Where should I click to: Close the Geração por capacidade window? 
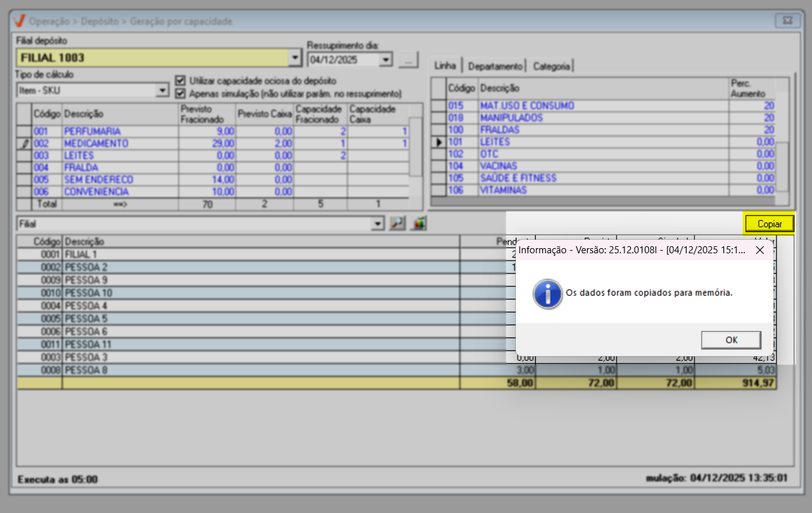point(786,21)
